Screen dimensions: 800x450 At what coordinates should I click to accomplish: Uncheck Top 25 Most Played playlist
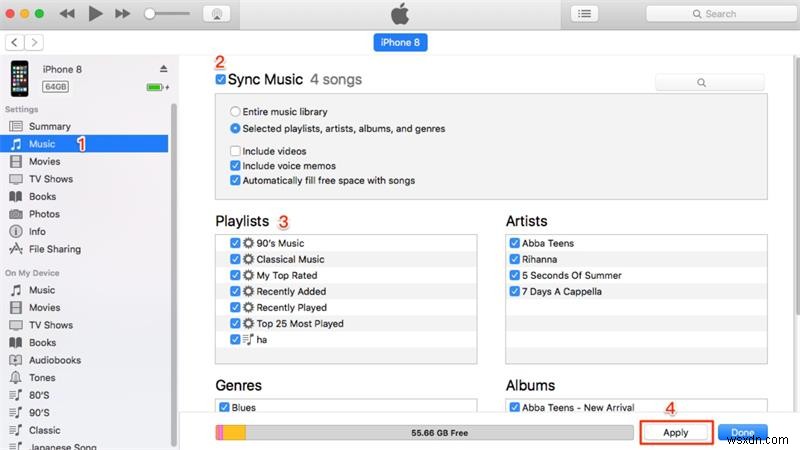235,323
